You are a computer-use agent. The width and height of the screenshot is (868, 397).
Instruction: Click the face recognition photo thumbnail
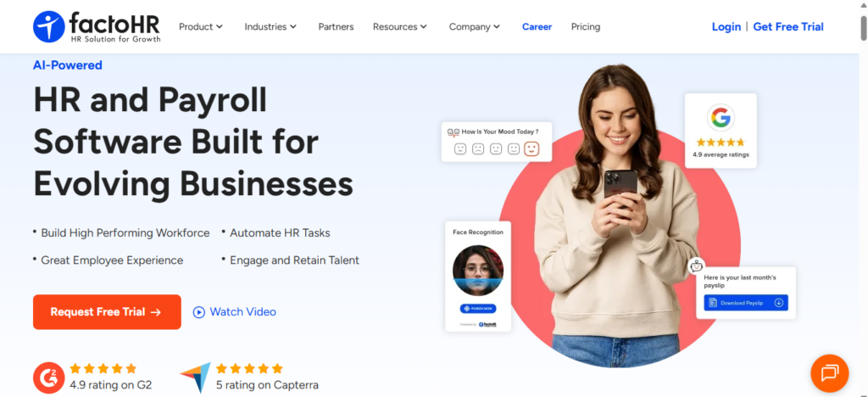coord(478,271)
